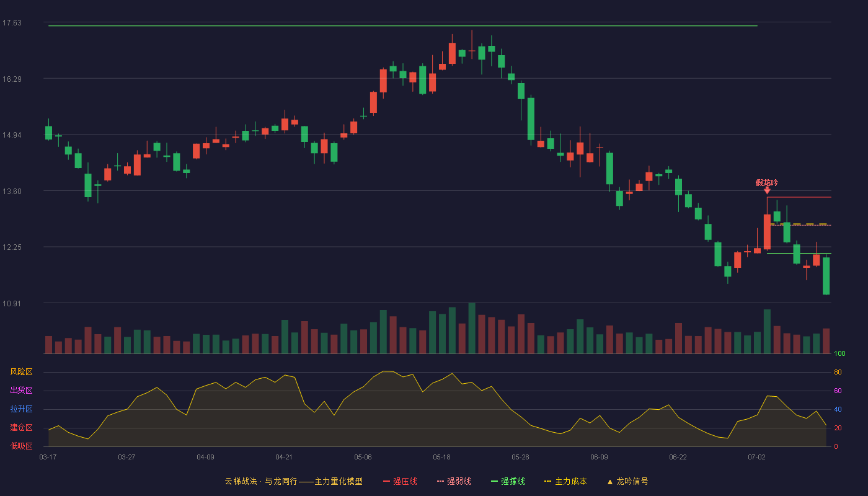Click the 建仓区 zone label
868x496 pixels.
pyautogui.click(x=21, y=428)
